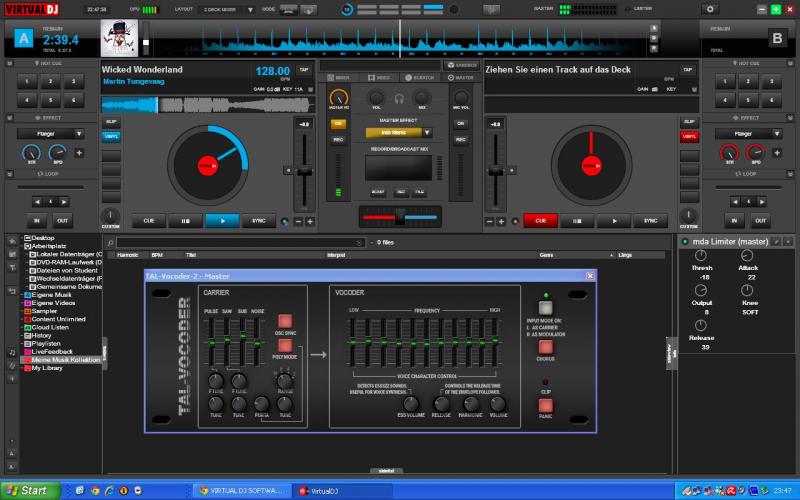The image size is (800, 500).
Task: Expand Eigene Musik folder
Action: (x=22, y=295)
